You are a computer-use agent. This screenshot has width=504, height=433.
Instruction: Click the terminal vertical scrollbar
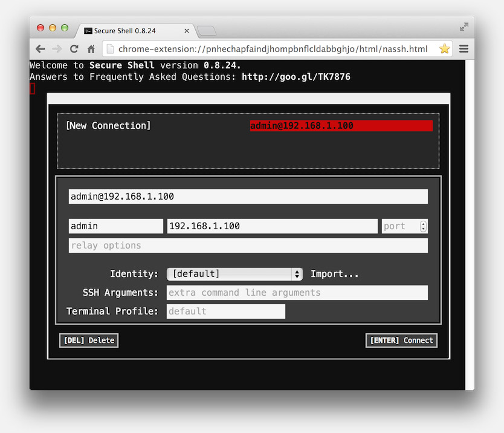pyautogui.click(x=470, y=225)
